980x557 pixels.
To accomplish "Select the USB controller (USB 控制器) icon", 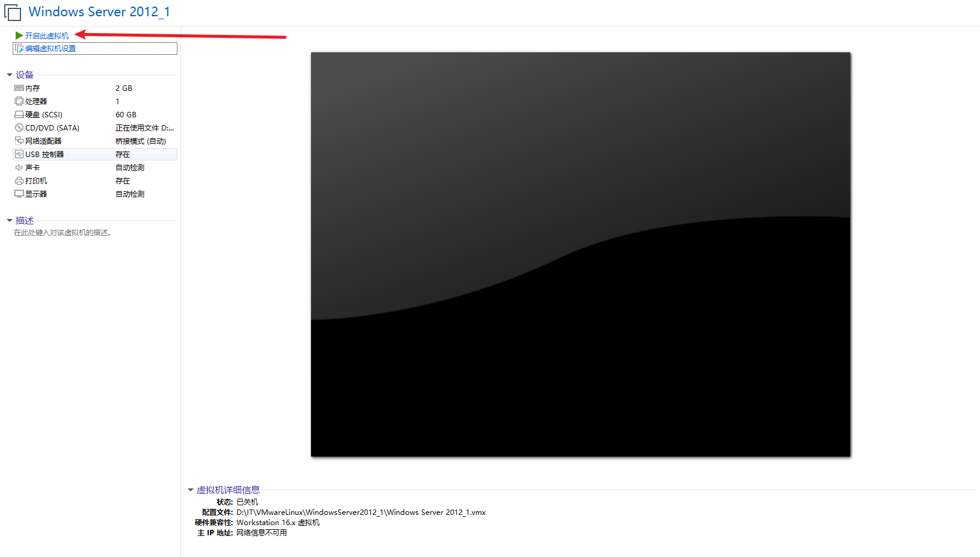I will click(x=19, y=154).
